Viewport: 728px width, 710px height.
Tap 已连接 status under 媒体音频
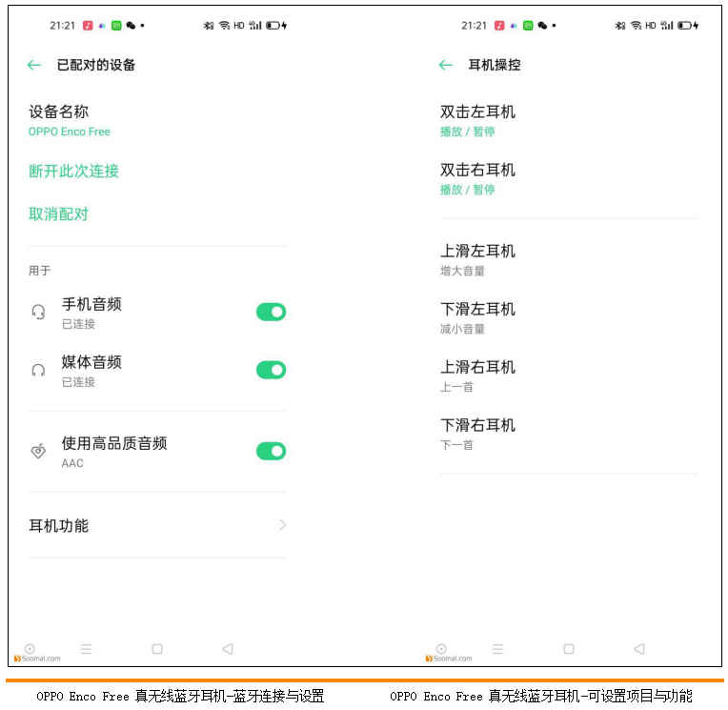[x=78, y=382]
